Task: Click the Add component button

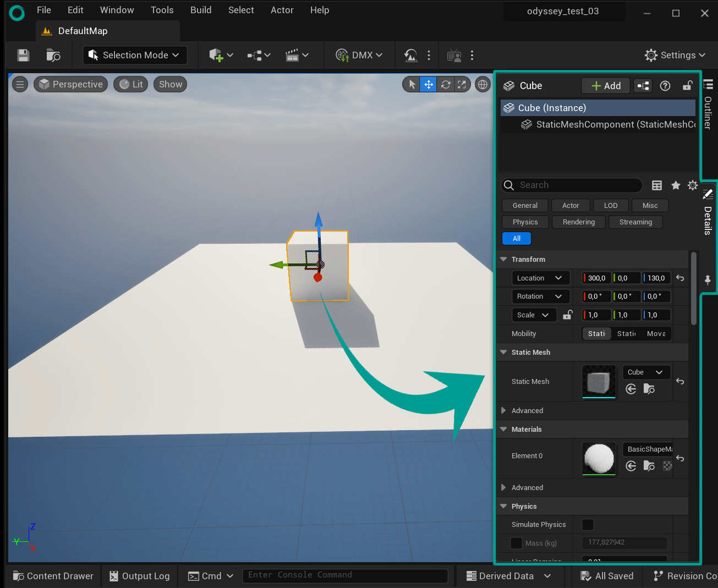Action: pos(606,85)
